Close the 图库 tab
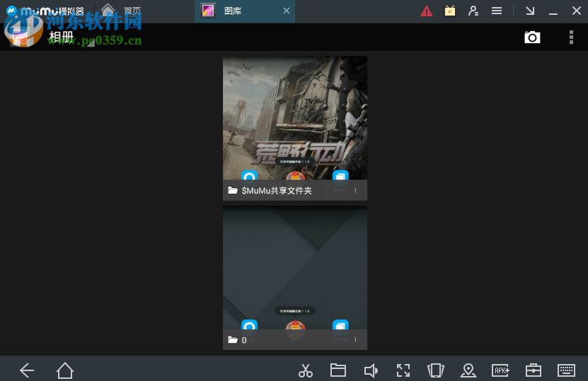This screenshot has height=381, width=588. (287, 11)
